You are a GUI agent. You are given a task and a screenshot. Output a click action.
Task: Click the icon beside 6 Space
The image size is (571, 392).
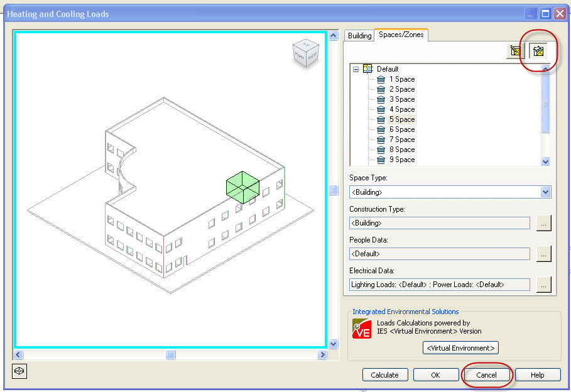click(381, 129)
